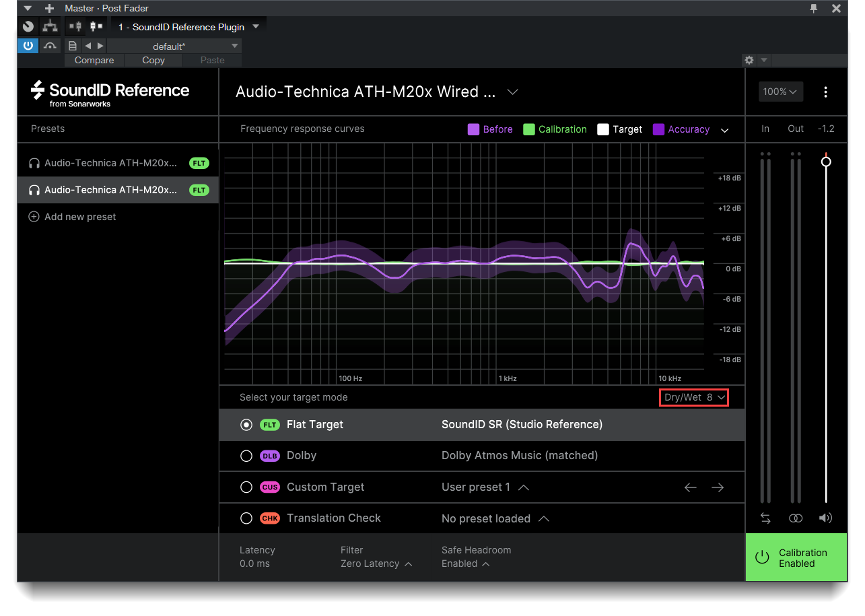Image resolution: width=865 pixels, height=616 pixels.
Task: Click the pink CUS Custom Target badge
Action: pyautogui.click(x=270, y=487)
